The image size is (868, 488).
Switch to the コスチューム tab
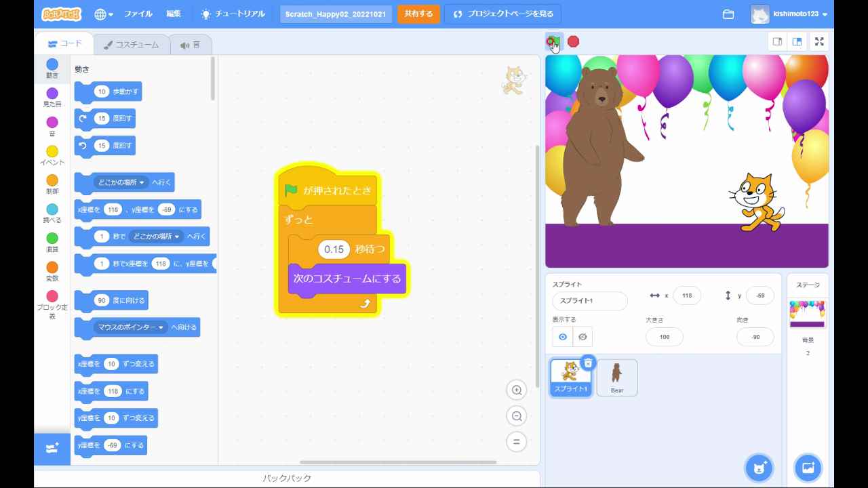pos(132,45)
